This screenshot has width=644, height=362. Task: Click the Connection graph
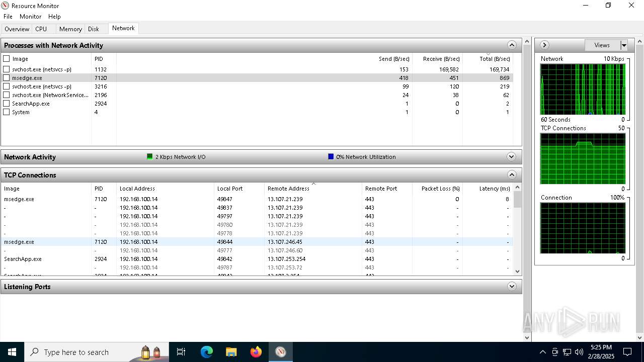[x=583, y=228]
